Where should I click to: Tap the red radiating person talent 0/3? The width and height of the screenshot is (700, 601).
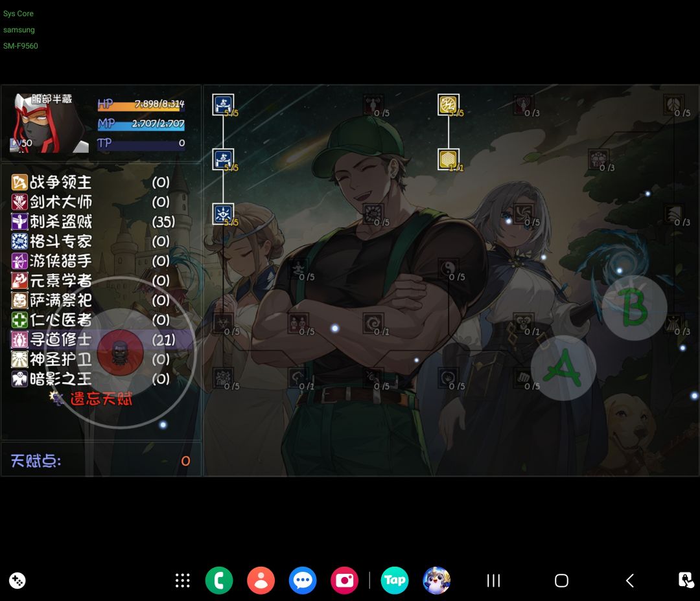(x=523, y=104)
